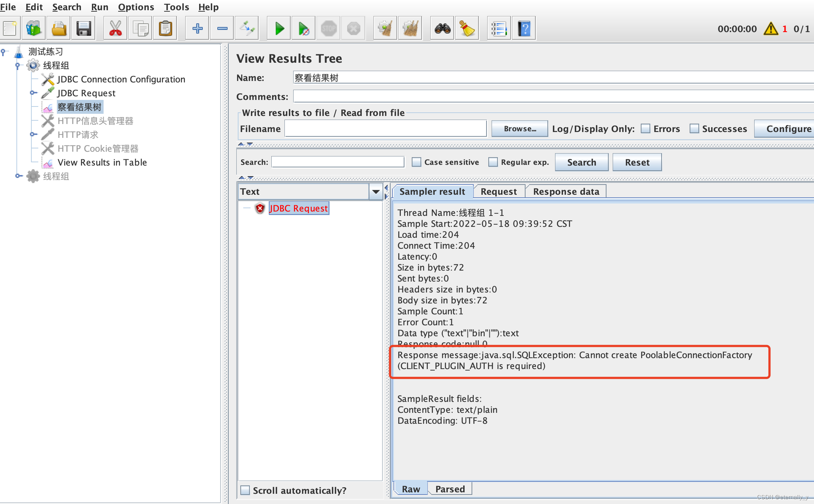Click the warning triangle error counter
814x504 pixels.
[x=771, y=29]
